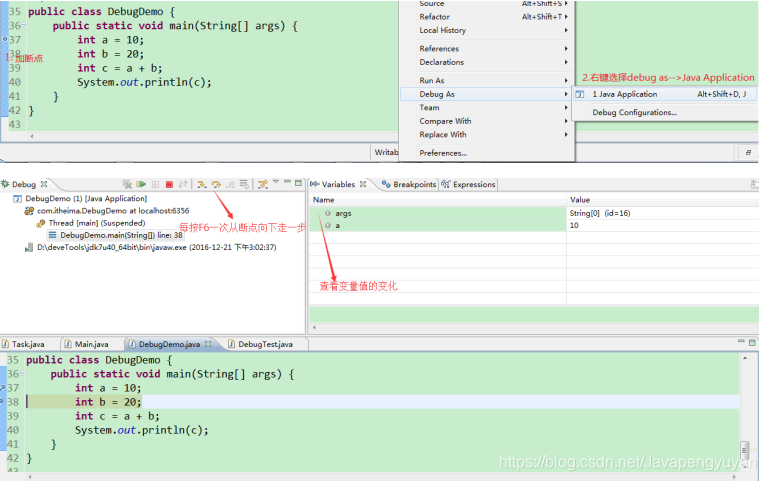Select the Debug view tab

(24, 184)
